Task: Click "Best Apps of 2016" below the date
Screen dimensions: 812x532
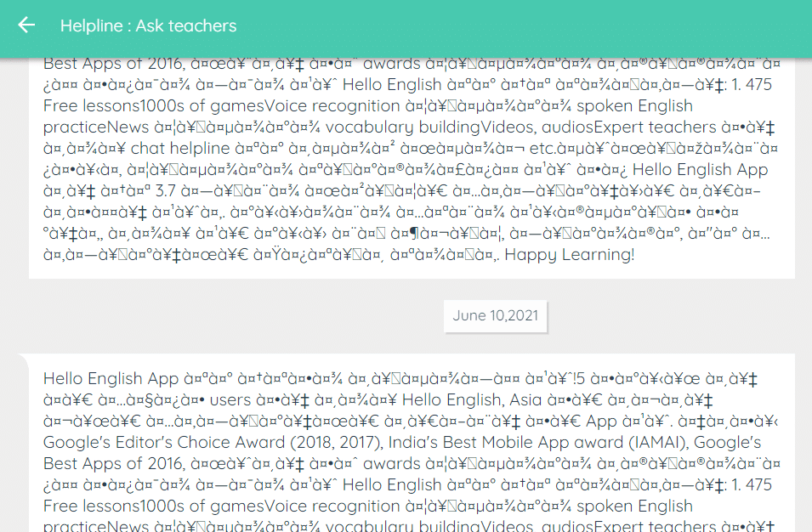Action: pyautogui.click(x=111, y=464)
